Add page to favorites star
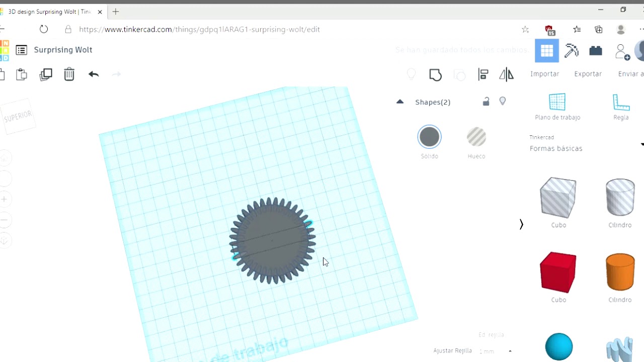The width and height of the screenshot is (644, 362). (x=525, y=30)
